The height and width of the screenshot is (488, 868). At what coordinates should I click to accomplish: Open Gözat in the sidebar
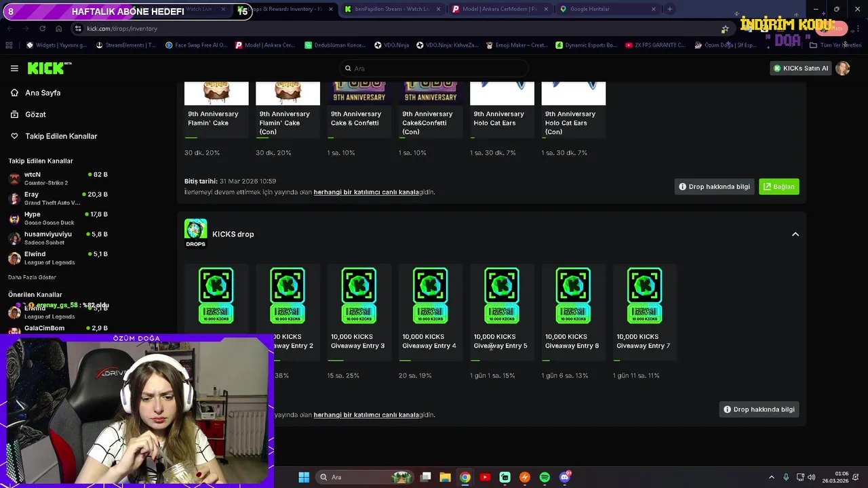35,115
